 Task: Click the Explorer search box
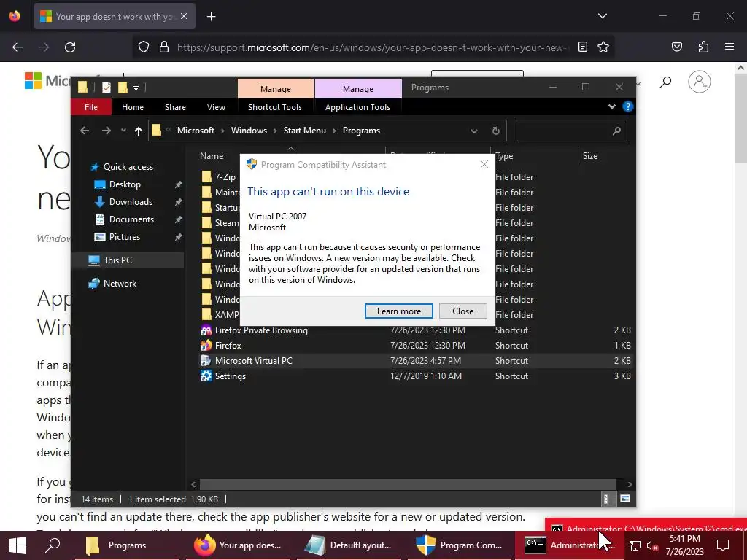pyautogui.click(x=570, y=131)
